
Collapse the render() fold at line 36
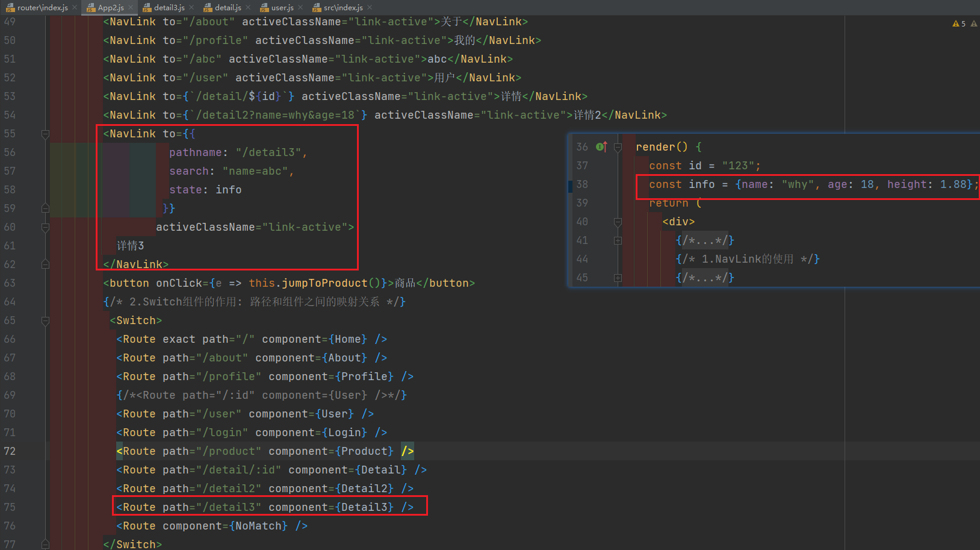click(x=618, y=147)
